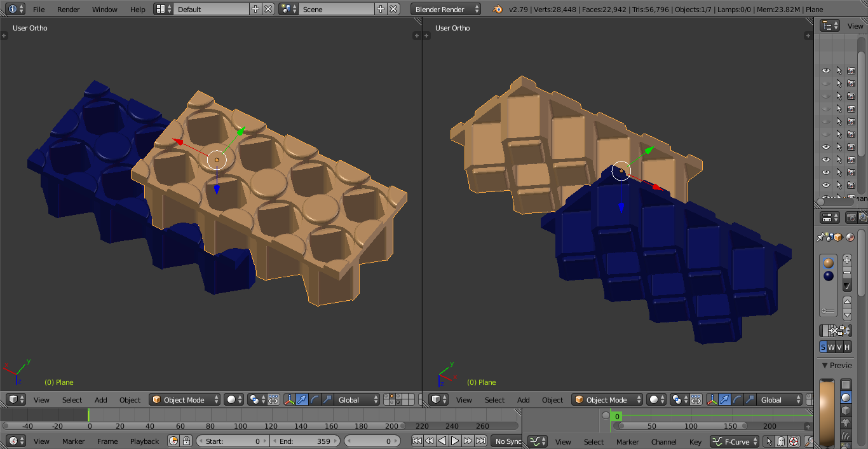Viewport: 868px width, 449px height.
Task: Open the Playback menu in timeline
Action: point(145,441)
